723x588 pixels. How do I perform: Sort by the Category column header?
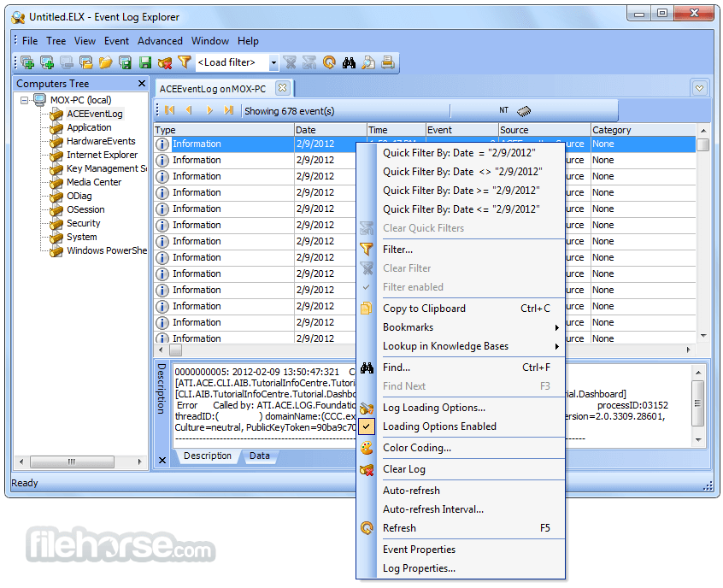click(644, 130)
